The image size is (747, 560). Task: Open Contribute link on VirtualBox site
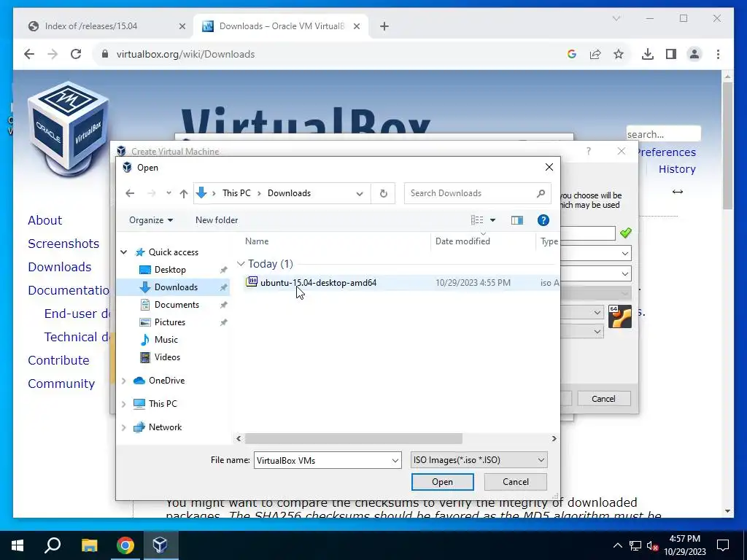[58, 360]
